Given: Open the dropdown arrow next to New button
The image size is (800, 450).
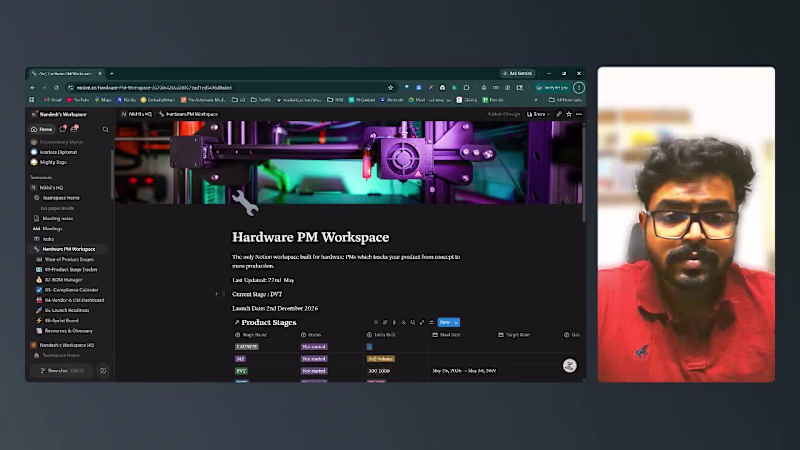Looking at the screenshot, I should [456, 322].
